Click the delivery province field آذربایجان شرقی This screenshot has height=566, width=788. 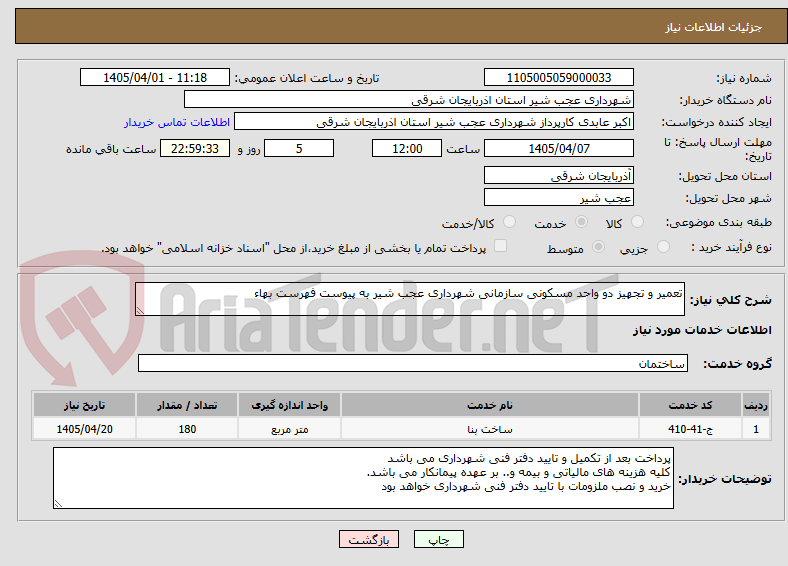pos(559,175)
